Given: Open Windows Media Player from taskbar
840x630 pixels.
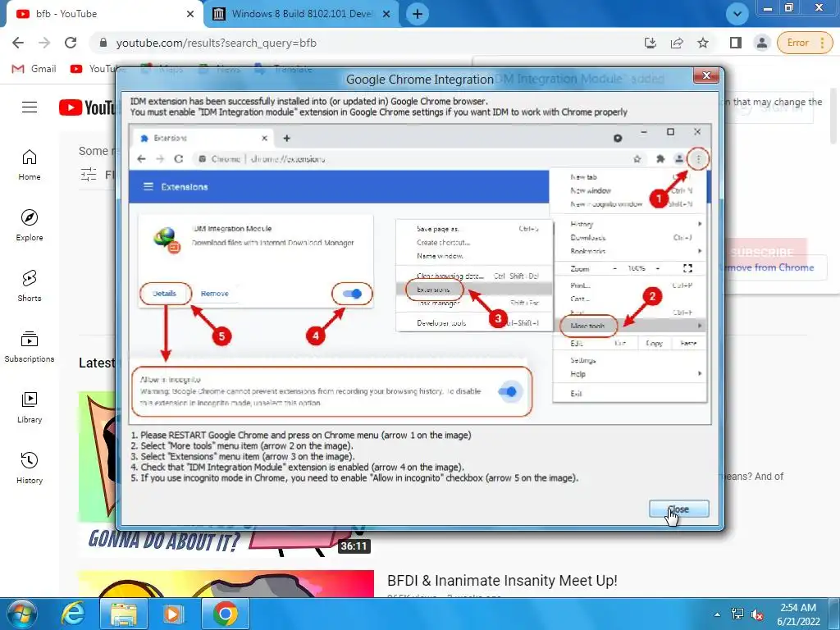Looking at the screenshot, I should pos(172,614).
